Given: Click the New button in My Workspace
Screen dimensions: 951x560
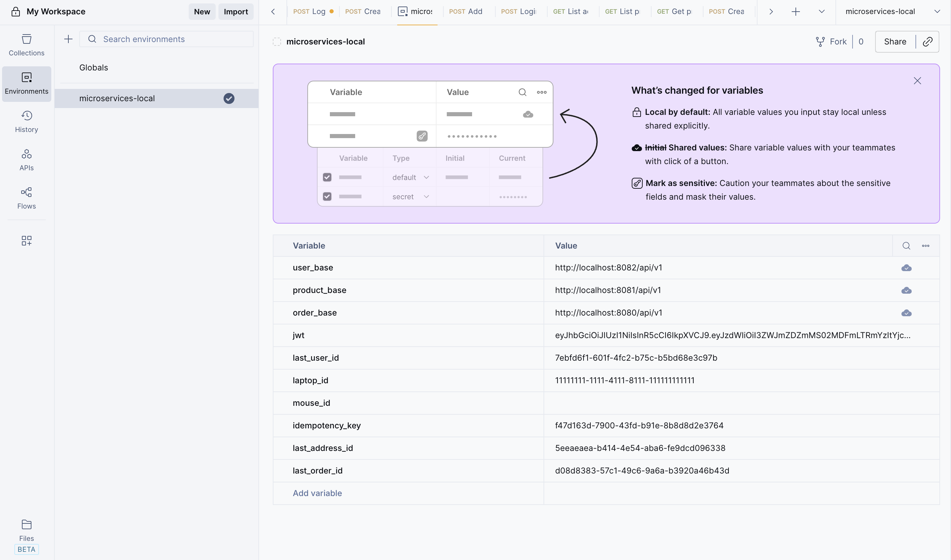Looking at the screenshot, I should [x=202, y=11].
